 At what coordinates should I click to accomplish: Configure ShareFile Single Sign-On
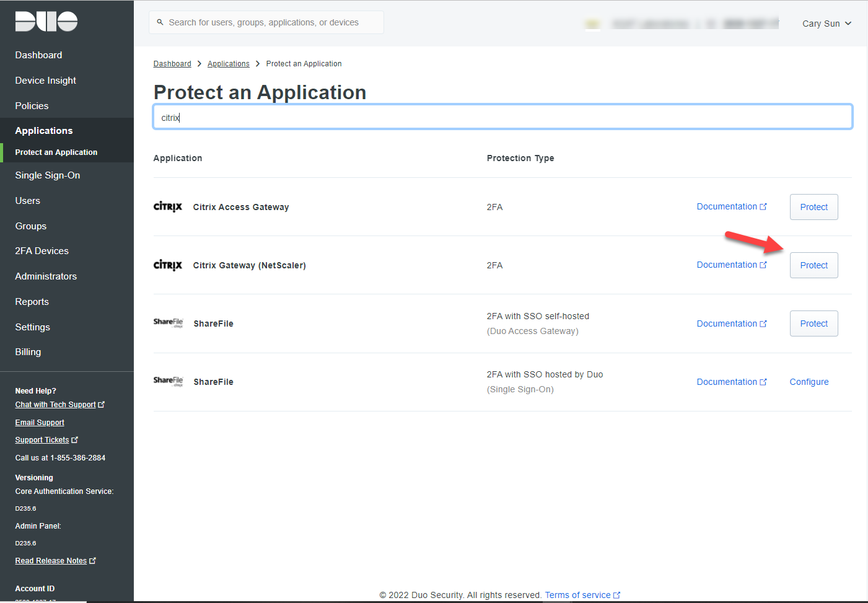tap(809, 382)
